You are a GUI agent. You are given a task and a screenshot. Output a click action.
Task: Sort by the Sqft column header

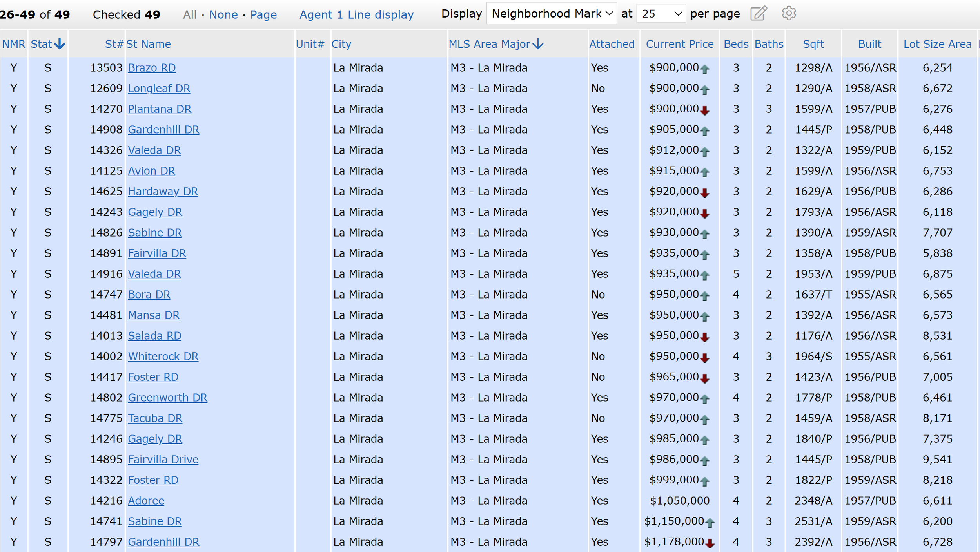coord(813,44)
